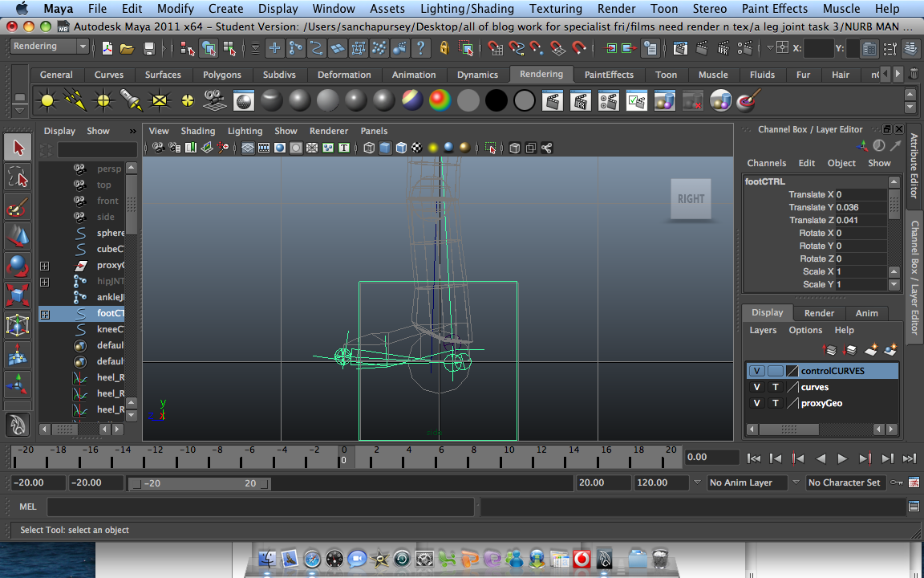
Task: Toggle smooth shade all cube icon
Action: pos(385,148)
